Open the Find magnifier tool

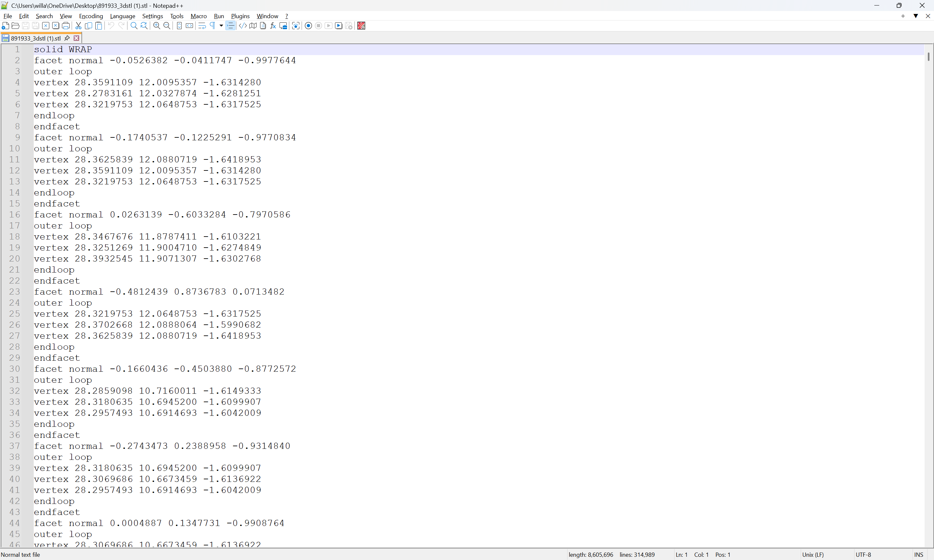tap(134, 26)
